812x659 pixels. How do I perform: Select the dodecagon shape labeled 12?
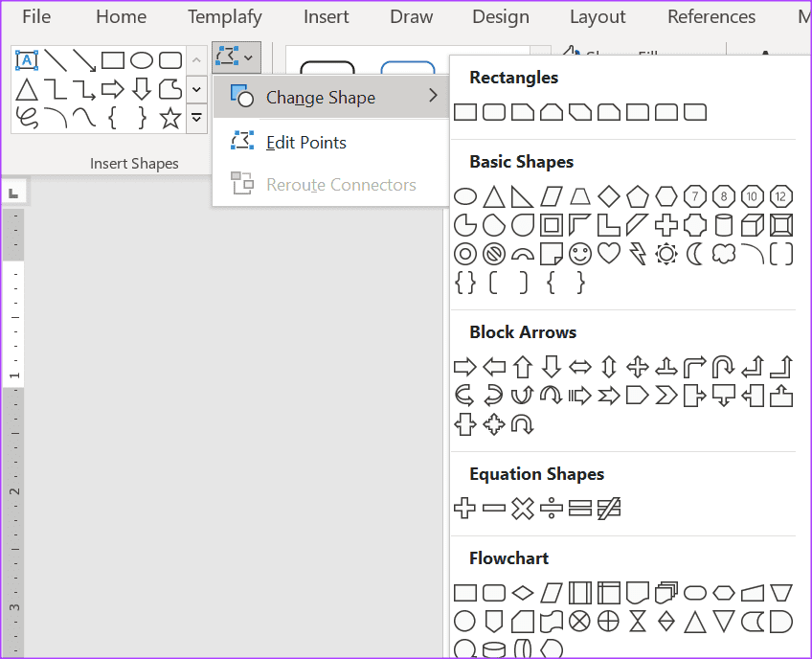781,196
